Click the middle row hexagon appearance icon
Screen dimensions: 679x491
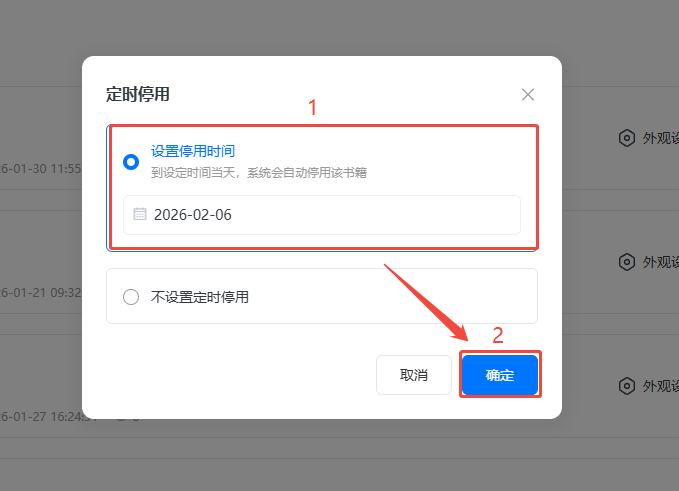tap(626, 262)
